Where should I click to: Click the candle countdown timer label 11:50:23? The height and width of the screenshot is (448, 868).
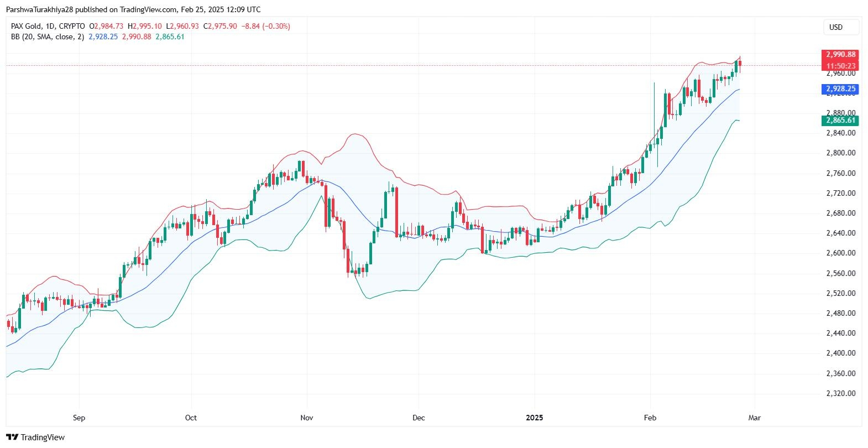coord(840,66)
